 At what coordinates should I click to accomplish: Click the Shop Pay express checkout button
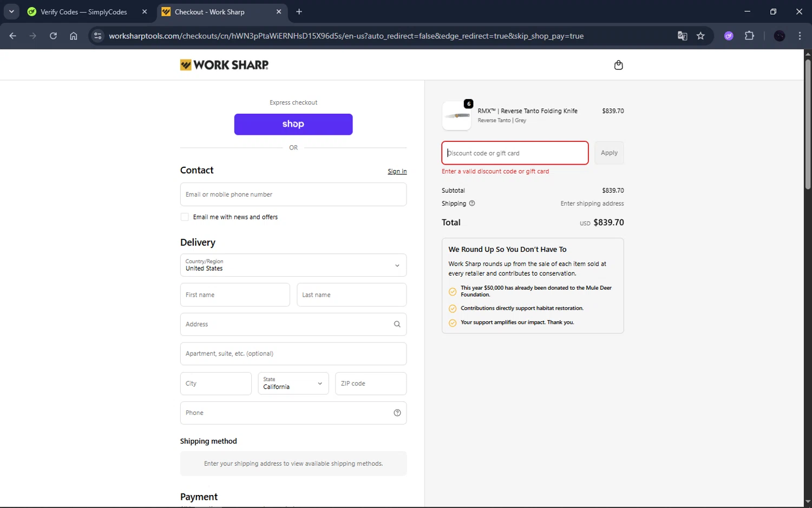pos(293,124)
